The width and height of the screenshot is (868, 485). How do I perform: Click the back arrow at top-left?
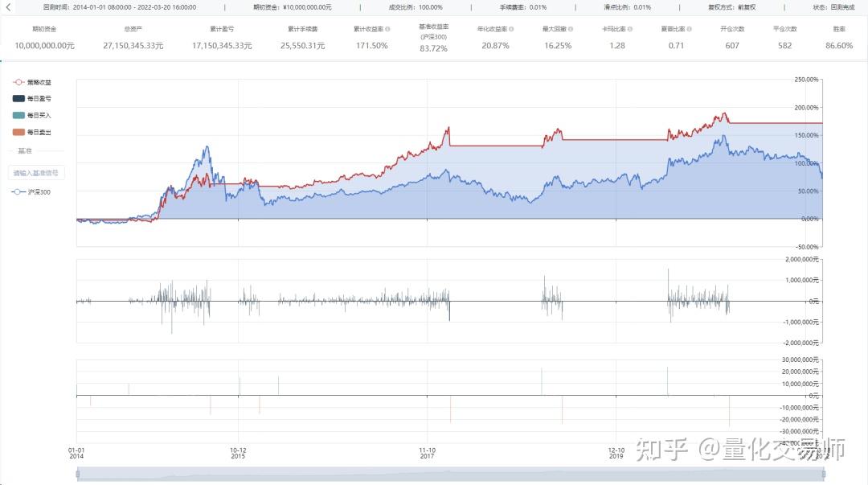click(7, 7)
